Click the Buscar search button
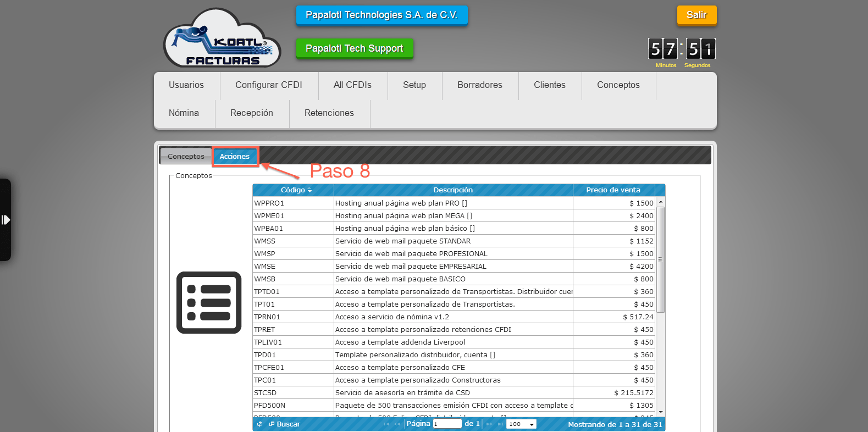 click(x=285, y=424)
